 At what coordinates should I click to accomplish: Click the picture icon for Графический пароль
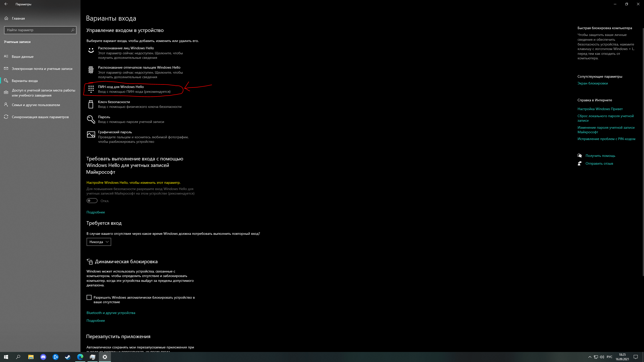coord(91,134)
